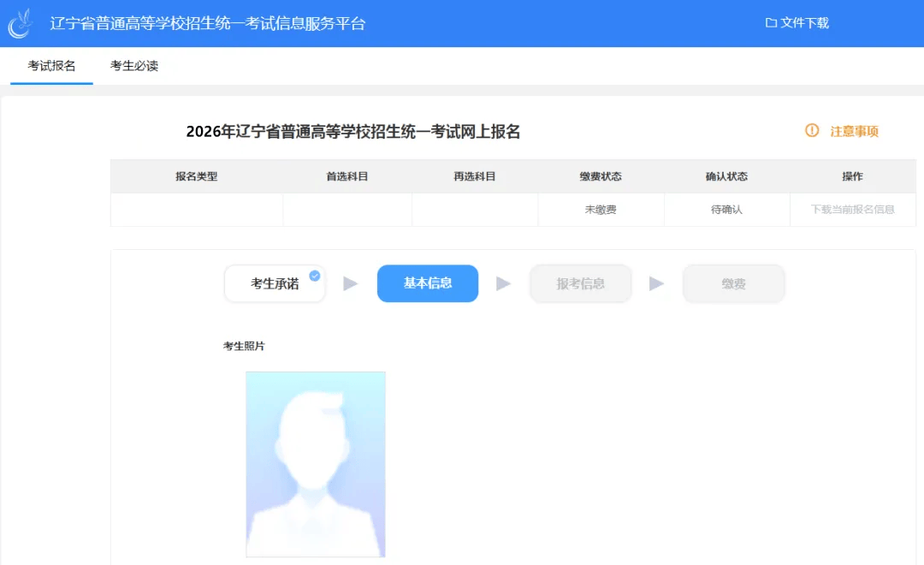Click the 考生照片 placeholder image
This screenshot has height=565, width=924.
click(316, 464)
